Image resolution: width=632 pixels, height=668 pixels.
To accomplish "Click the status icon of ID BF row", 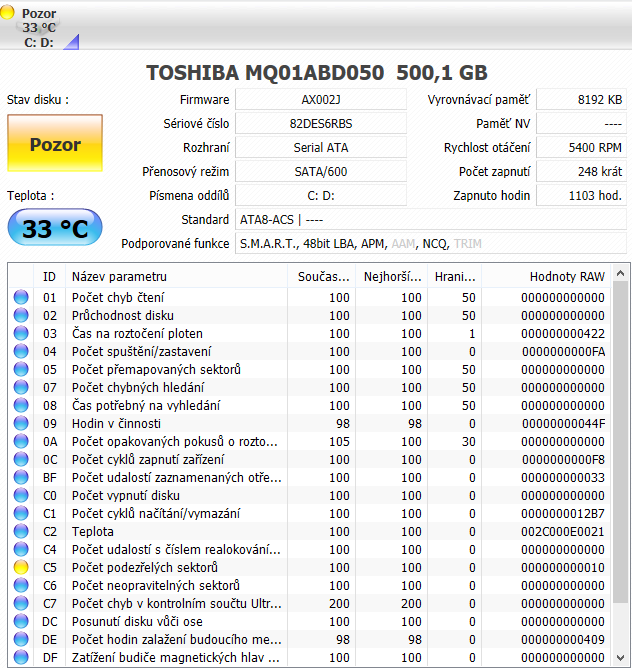I will click(21, 477).
